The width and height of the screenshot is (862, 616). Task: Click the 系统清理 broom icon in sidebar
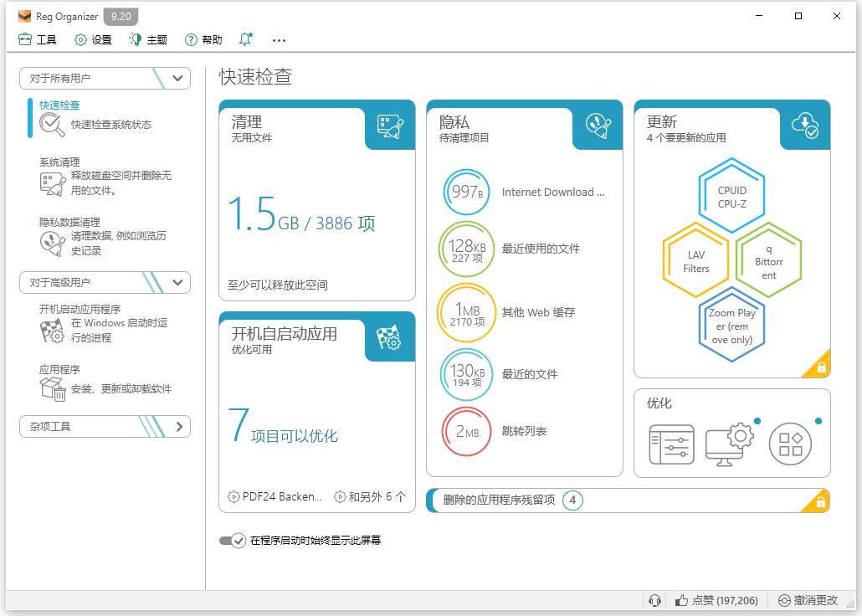click(x=53, y=183)
